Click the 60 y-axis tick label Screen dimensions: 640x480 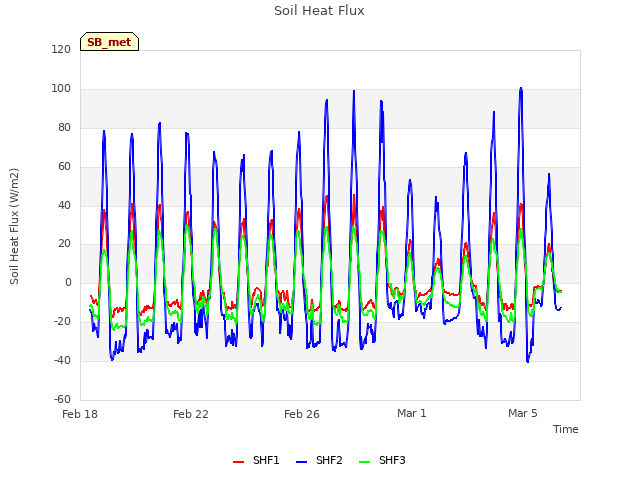click(64, 167)
